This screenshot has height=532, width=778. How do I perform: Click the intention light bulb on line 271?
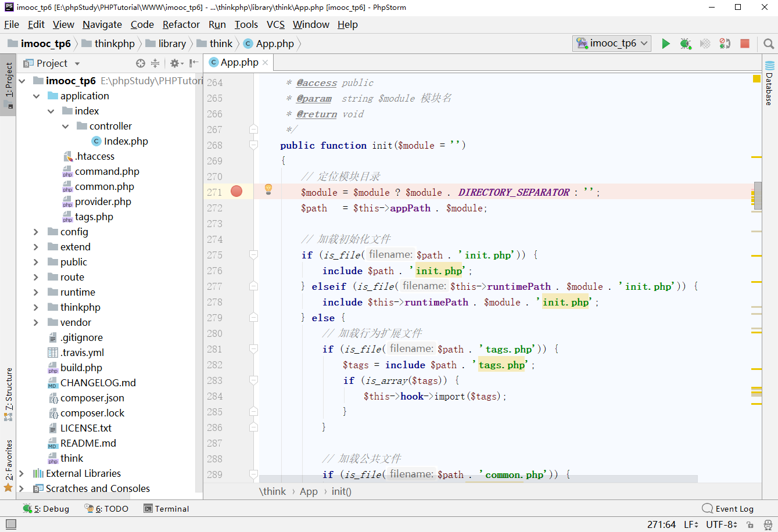click(x=268, y=189)
